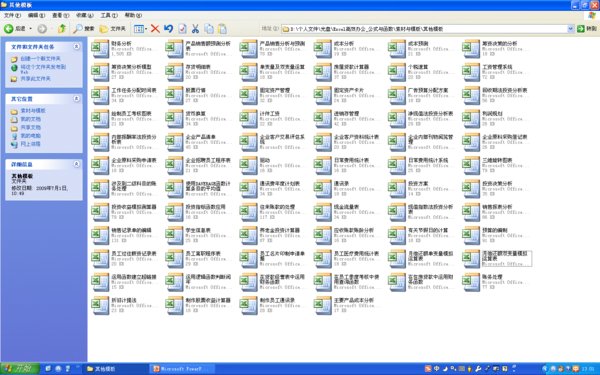Viewport: 600px width, 375px height.
Task: Select the 财务分析 Excel file icon
Action: [100, 49]
